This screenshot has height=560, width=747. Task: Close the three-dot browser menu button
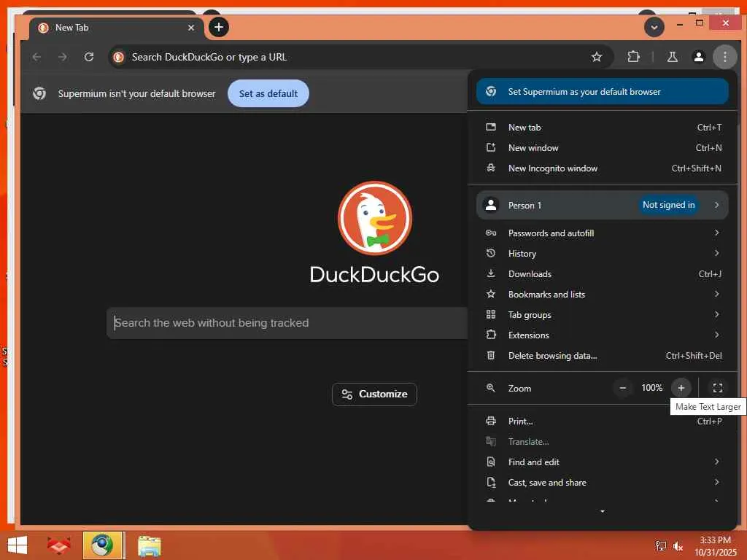coord(724,57)
